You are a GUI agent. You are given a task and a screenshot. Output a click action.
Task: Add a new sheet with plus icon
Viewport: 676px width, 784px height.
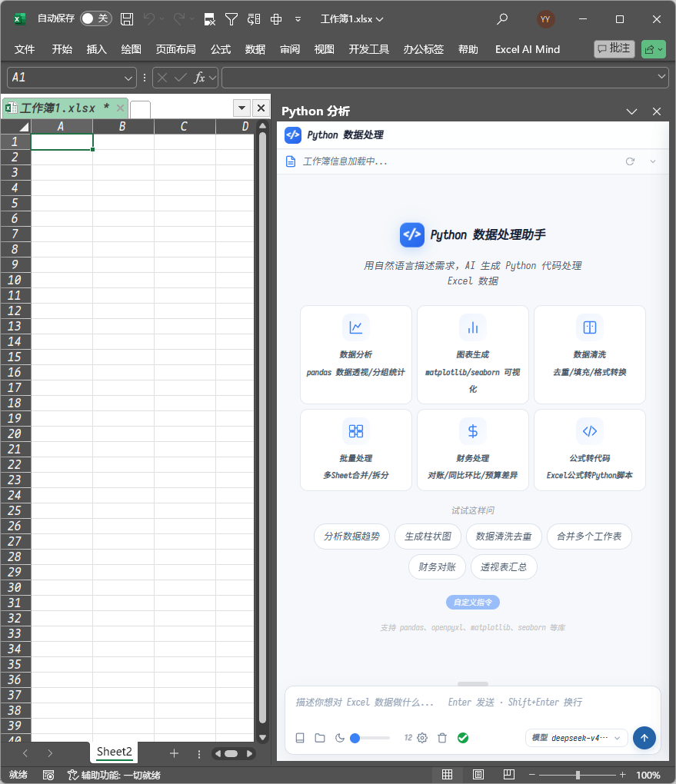coord(174,753)
